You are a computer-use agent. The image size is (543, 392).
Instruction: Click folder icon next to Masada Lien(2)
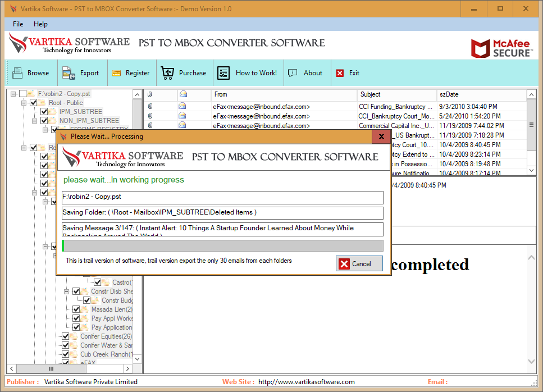(x=85, y=309)
